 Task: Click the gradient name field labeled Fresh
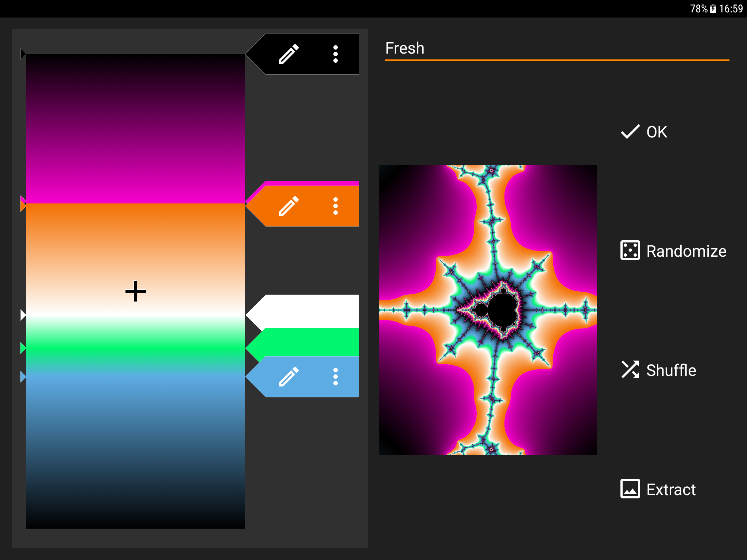click(x=474, y=48)
